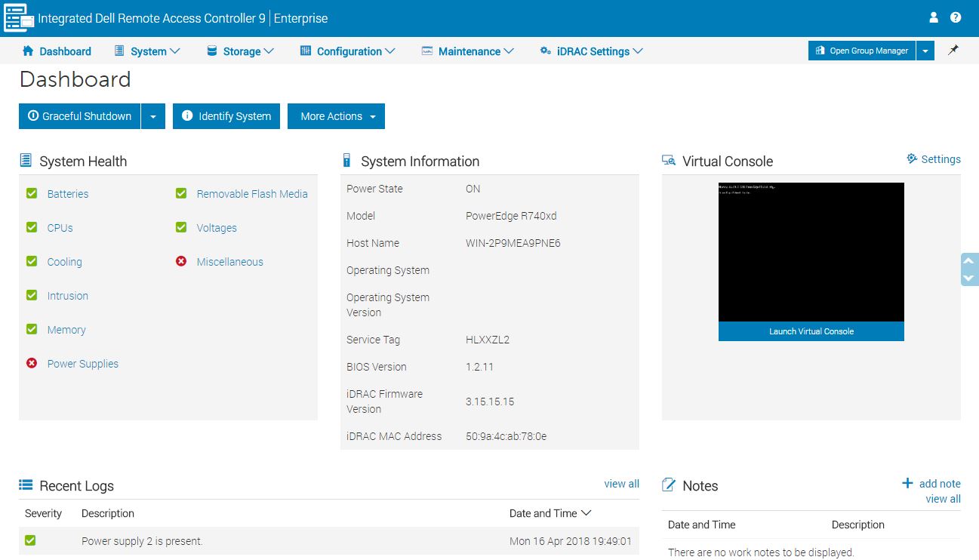This screenshot has height=560, width=979.
Task: Click the green check beside Removable Flash Media
Action: [x=181, y=193]
